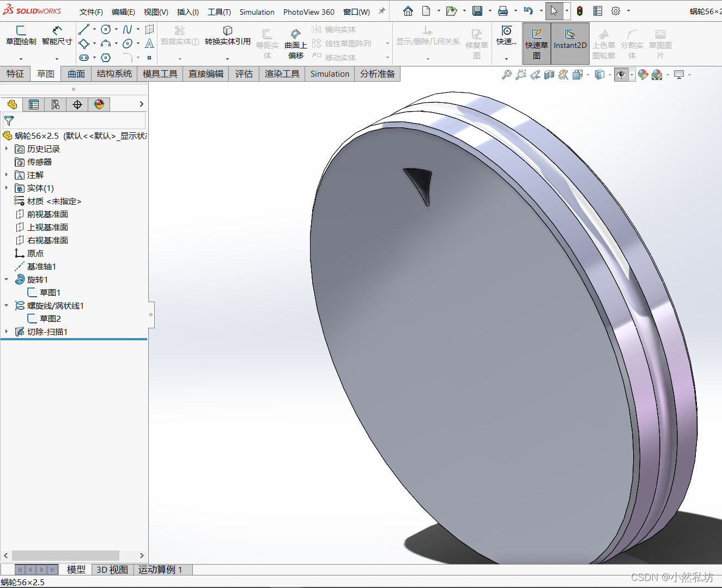Open the Save button dropdown arrow

[490, 11]
